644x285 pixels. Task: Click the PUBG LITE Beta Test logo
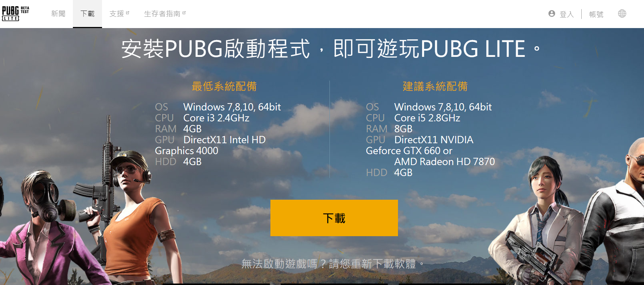point(16,13)
